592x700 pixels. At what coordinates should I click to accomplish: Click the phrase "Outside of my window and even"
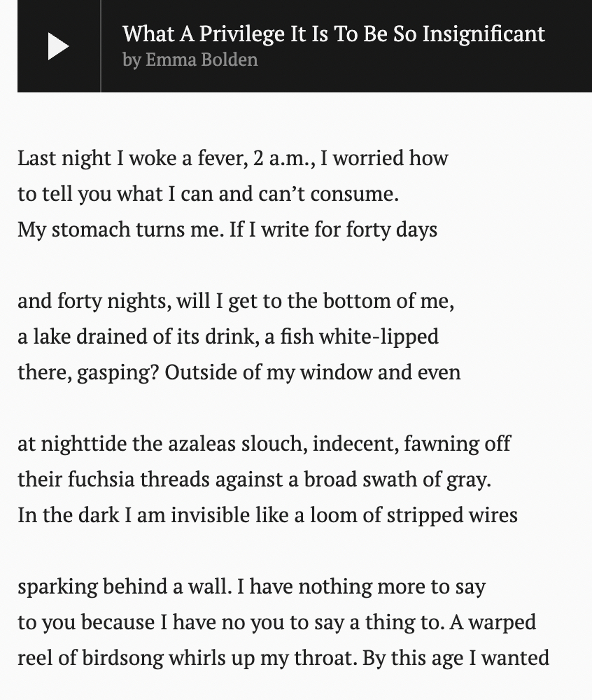[313, 372]
